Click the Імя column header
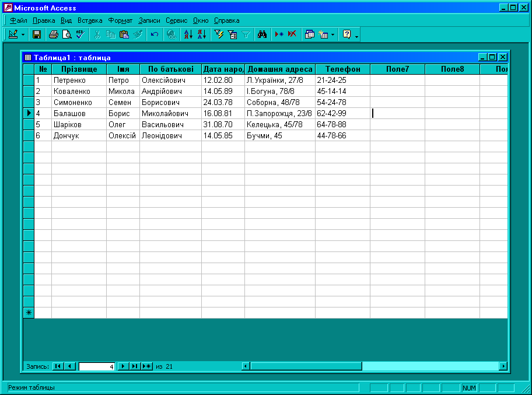The width and height of the screenshot is (532, 395). tap(123, 69)
